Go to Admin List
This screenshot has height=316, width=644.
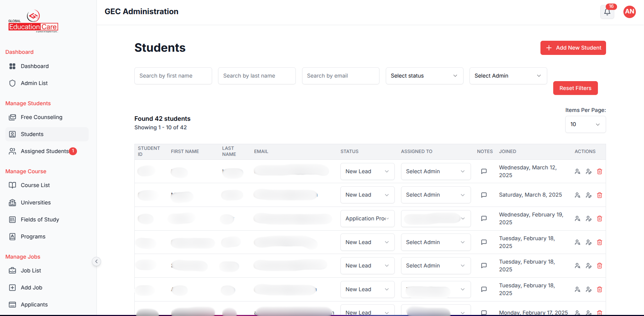(x=47, y=83)
